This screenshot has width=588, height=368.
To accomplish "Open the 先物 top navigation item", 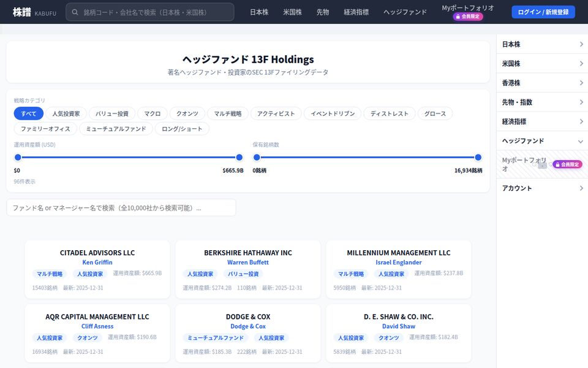I will coord(323,12).
